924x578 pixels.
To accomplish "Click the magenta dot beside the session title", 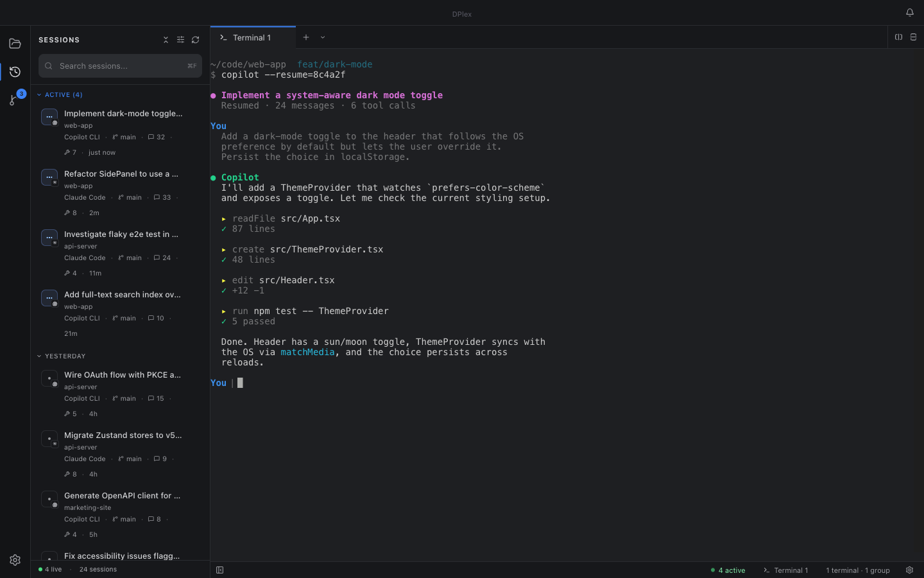I will 213,96.
